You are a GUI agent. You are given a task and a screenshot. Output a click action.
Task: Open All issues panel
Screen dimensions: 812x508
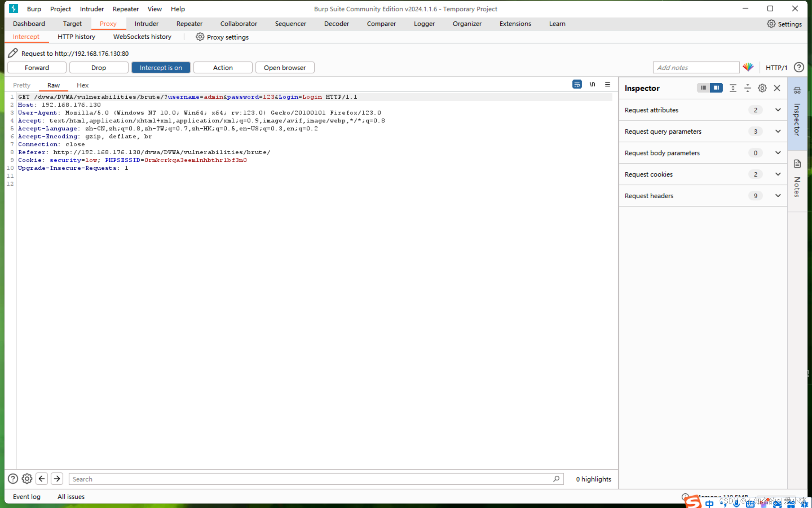coord(71,496)
